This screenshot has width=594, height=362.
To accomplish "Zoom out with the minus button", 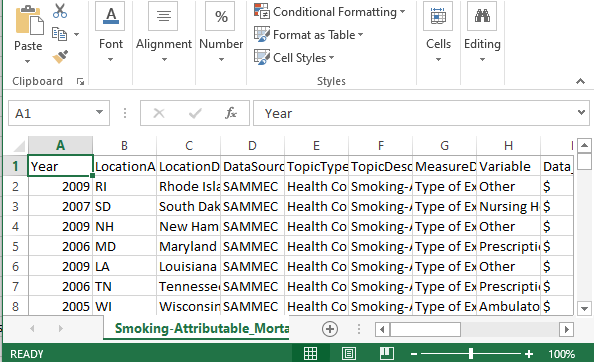I will click(x=414, y=354).
